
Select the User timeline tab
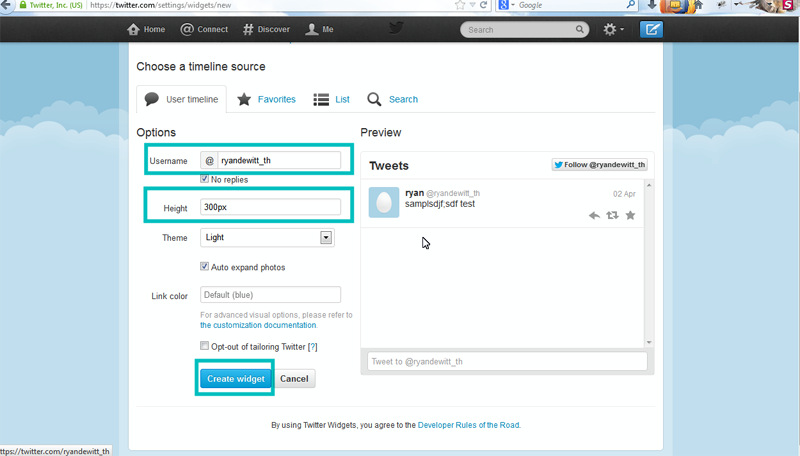[181, 99]
